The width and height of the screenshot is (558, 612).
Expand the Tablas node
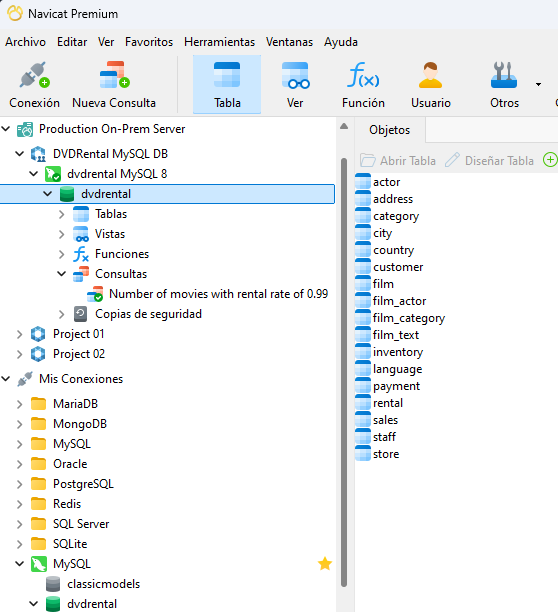tap(61, 214)
